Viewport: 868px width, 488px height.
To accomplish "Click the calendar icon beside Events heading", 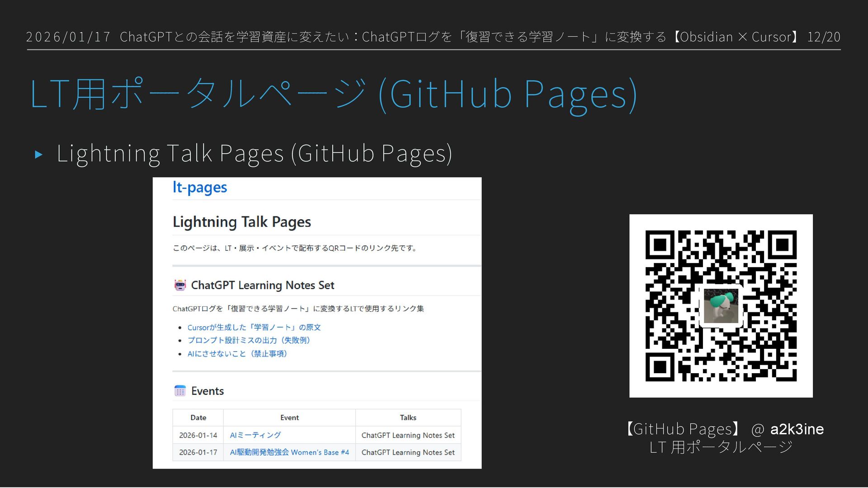I will [180, 390].
